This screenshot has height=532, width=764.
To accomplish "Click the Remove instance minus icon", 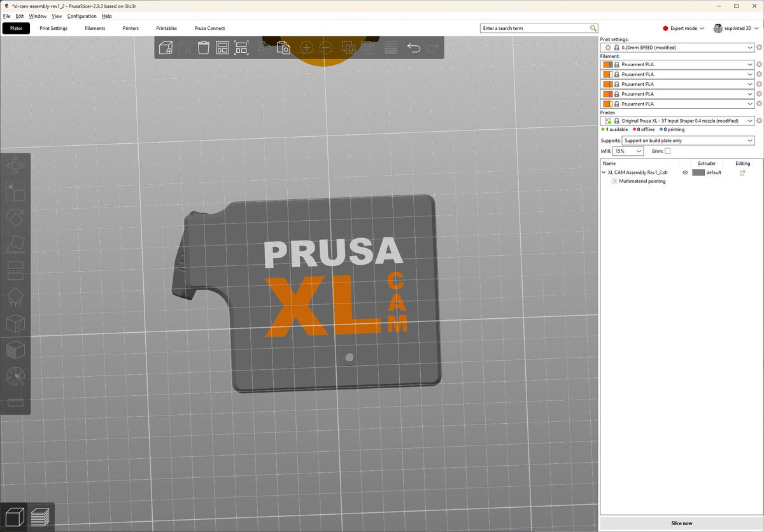I will tap(325, 48).
